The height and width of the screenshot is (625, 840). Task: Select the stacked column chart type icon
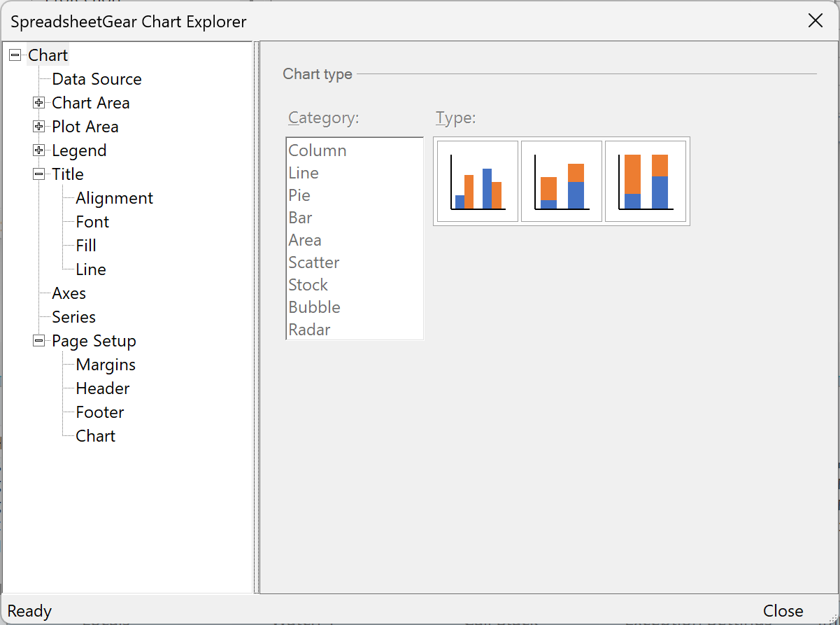click(562, 181)
